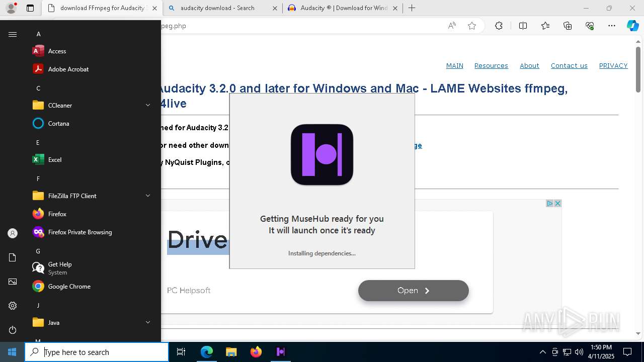644x362 pixels.
Task: Expand the Java folder chevron
Action: [148, 322]
